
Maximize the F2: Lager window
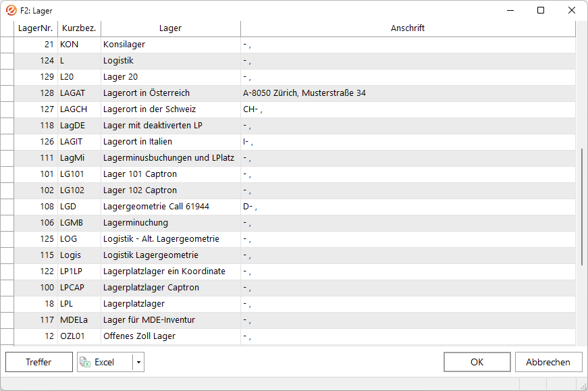(x=541, y=11)
